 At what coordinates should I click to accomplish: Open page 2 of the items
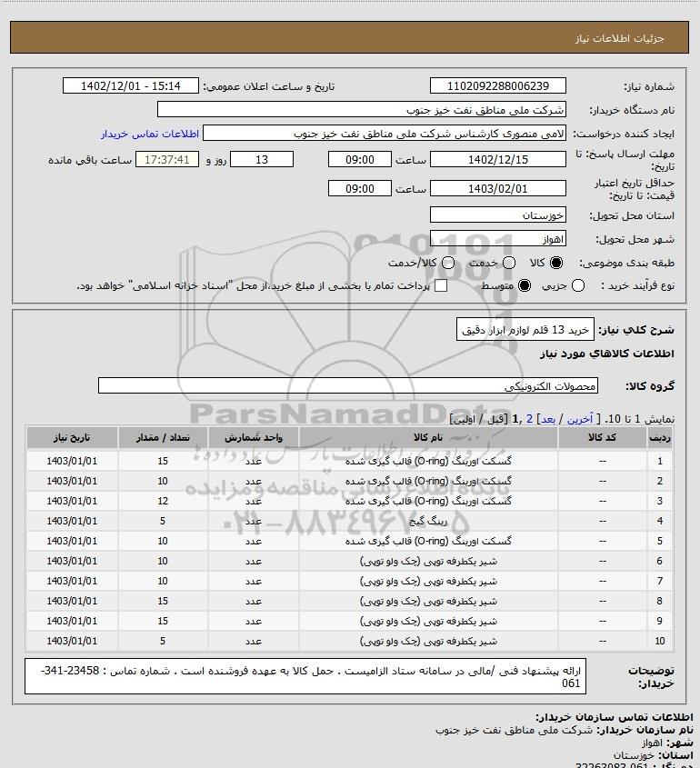[529, 419]
